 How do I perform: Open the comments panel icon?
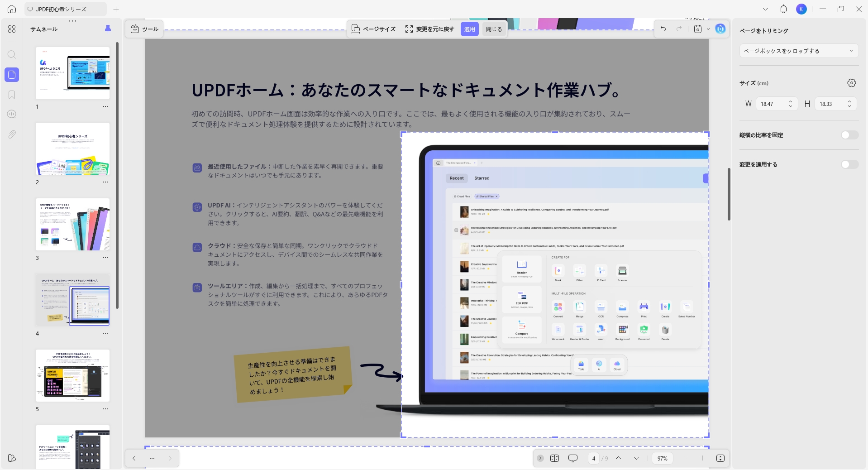coord(12,114)
